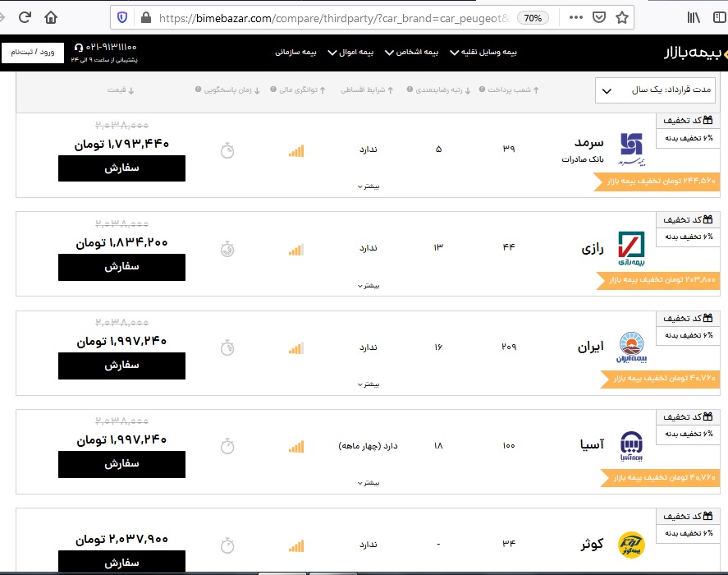
Task: Sort results by زمان پاسخگویی
Action: coord(231,90)
